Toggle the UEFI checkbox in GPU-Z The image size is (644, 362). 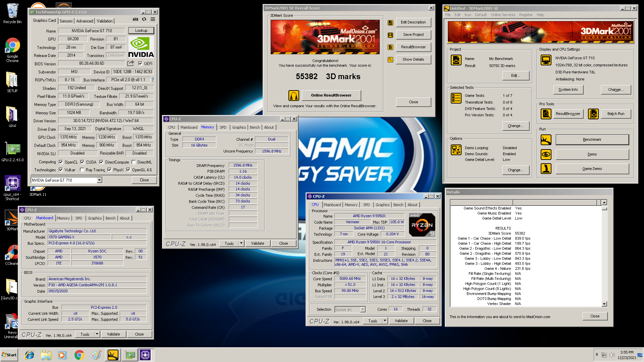tap(140, 63)
